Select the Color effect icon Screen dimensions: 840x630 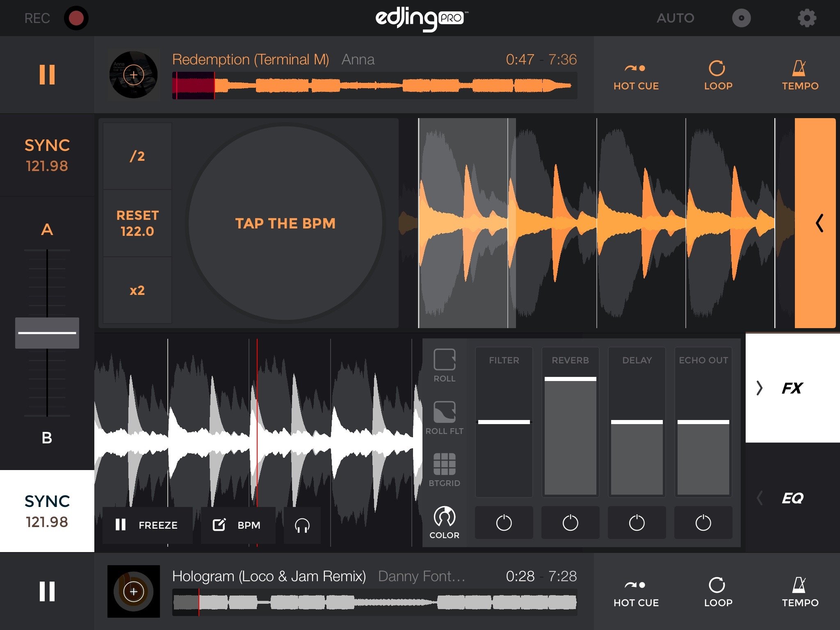(444, 522)
